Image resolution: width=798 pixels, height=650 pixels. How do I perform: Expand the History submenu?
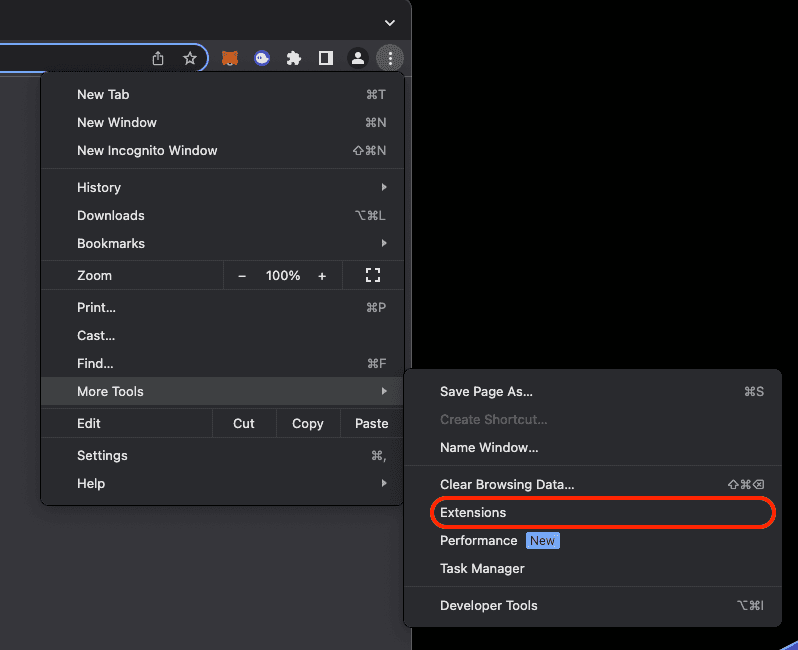[222, 187]
